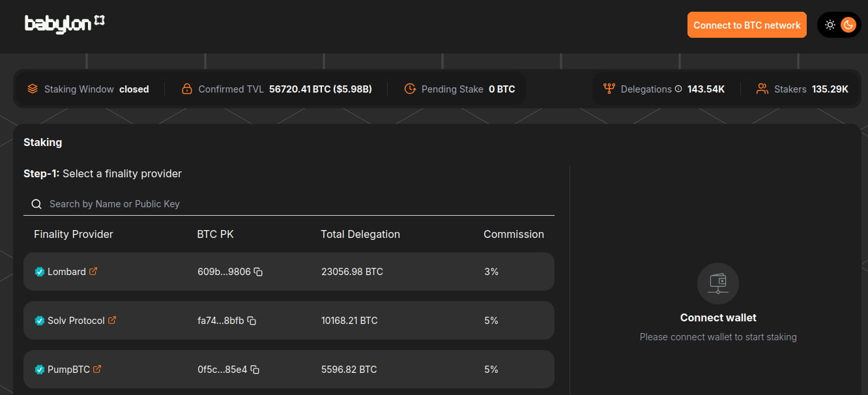Click the Connect wallet monitor illustration
The image size is (868, 395).
[x=717, y=284]
